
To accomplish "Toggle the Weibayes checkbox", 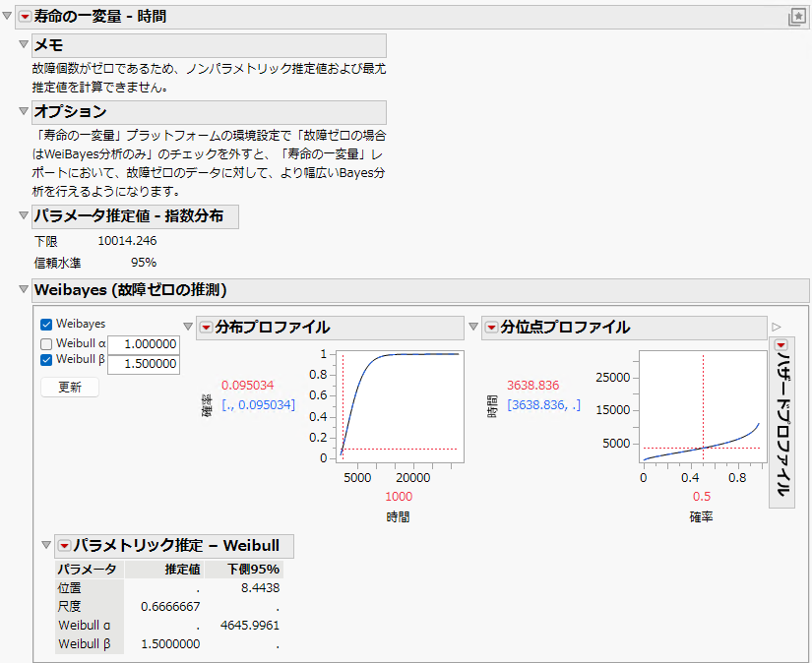I will pyautogui.click(x=46, y=325).
